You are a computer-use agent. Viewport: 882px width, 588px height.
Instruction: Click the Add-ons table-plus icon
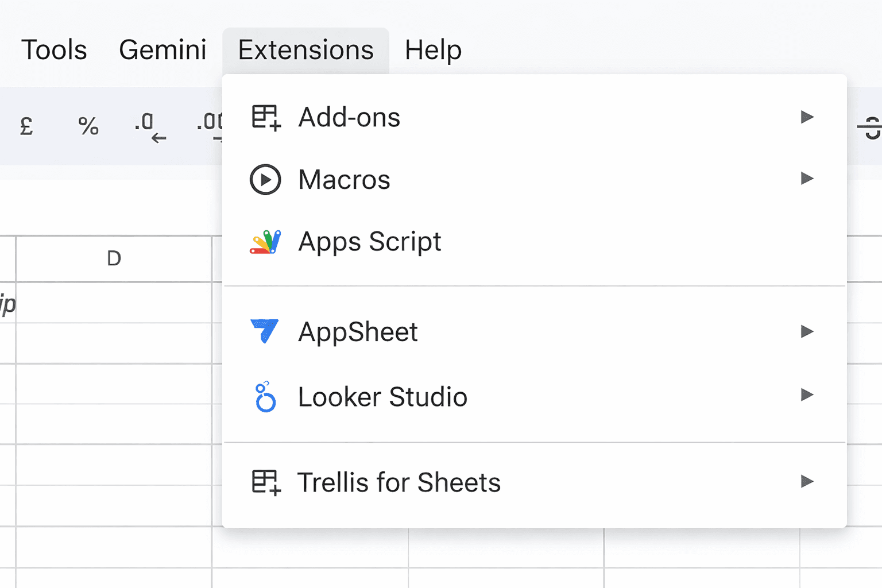coord(266,118)
